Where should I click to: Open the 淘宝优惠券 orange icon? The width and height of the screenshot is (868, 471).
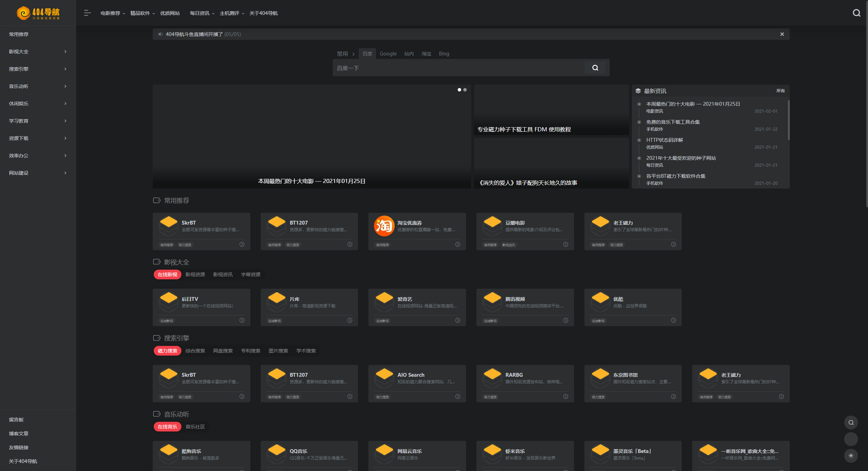click(x=384, y=226)
